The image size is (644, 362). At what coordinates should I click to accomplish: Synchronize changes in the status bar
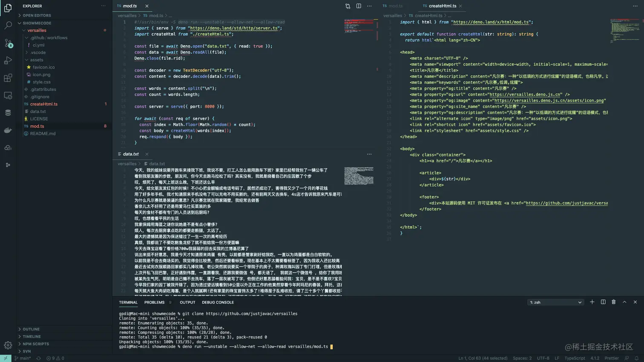(x=38, y=358)
